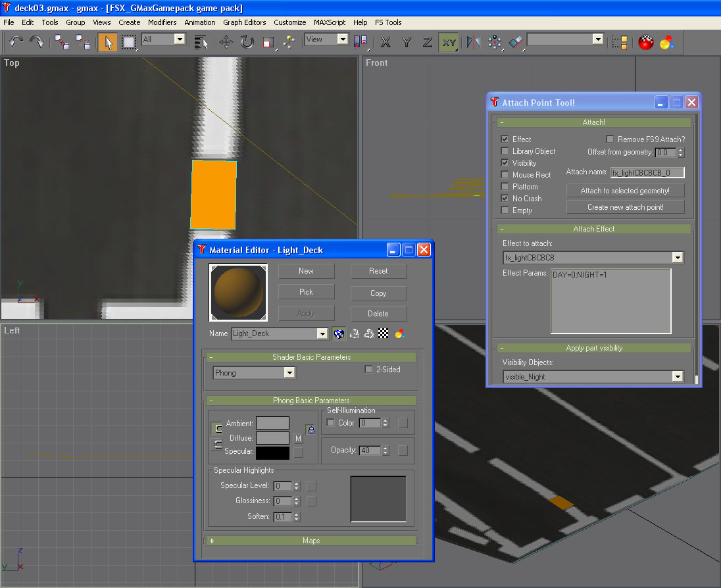Toggle checkered background icon in Material Editor
Image resolution: width=721 pixels, height=588 pixels.
pos(384,333)
